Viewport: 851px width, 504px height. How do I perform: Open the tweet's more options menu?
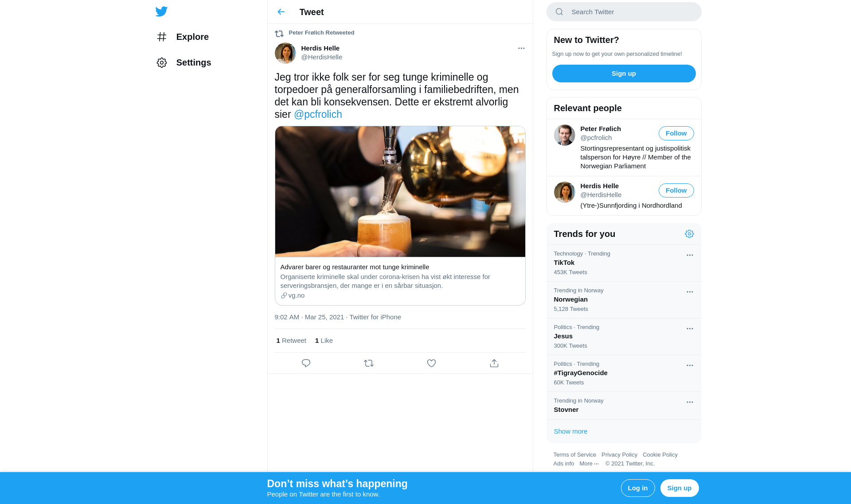521,48
